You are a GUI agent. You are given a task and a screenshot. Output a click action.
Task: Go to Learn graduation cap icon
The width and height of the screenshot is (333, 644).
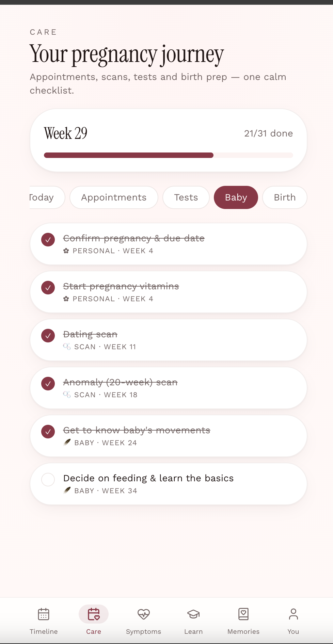click(x=193, y=614)
